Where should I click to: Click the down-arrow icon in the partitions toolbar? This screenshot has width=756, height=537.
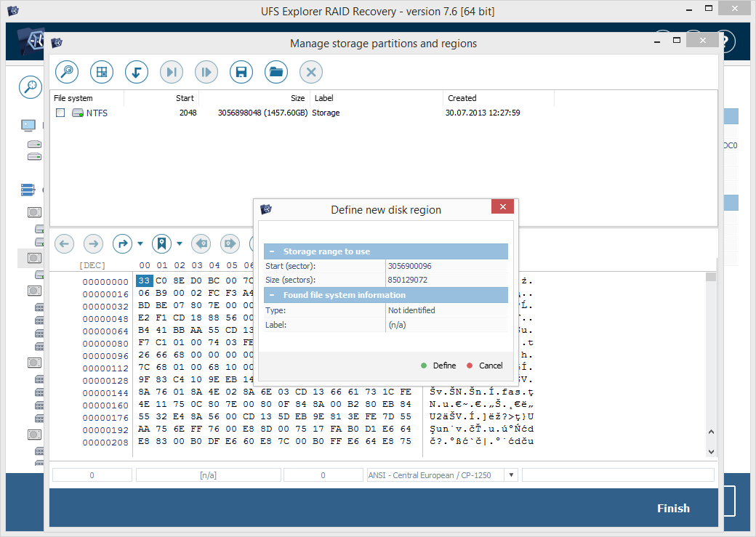(137, 72)
